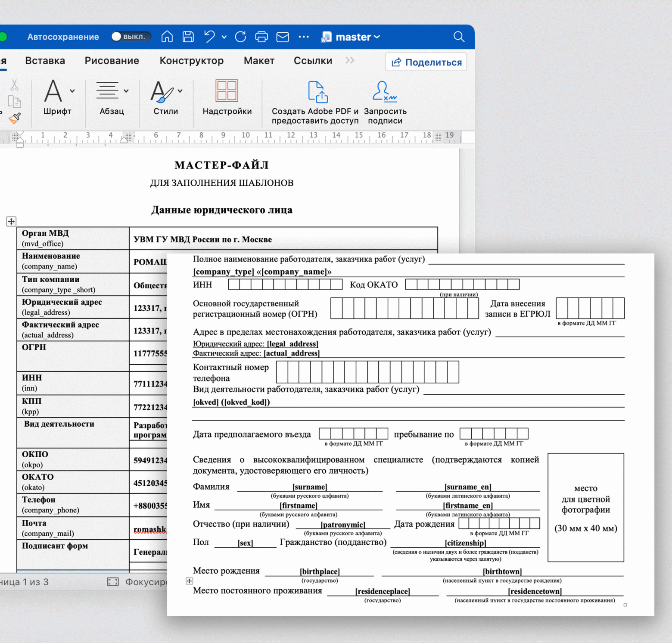Send the document via the envelope icon
Viewport: 672px width, 643px height.
(283, 37)
